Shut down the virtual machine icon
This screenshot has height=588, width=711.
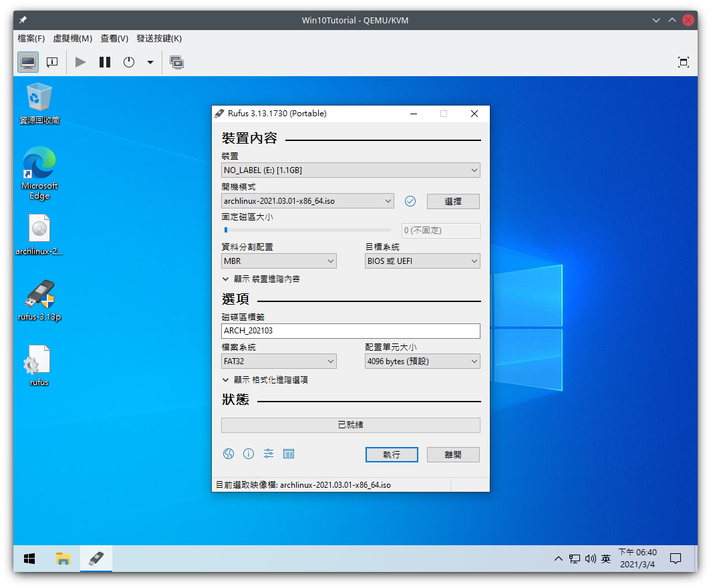(x=129, y=62)
